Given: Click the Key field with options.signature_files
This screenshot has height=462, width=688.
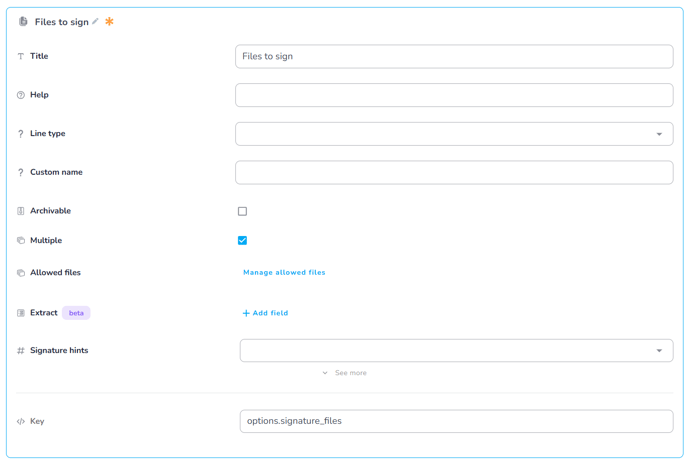Looking at the screenshot, I should pyautogui.click(x=456, y=421).
